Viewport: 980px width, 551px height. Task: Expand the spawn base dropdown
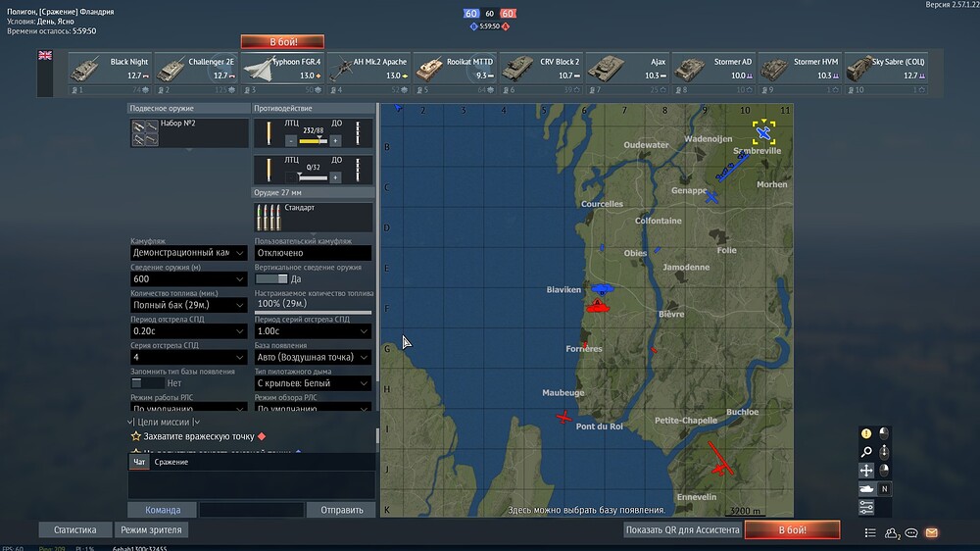313,357
